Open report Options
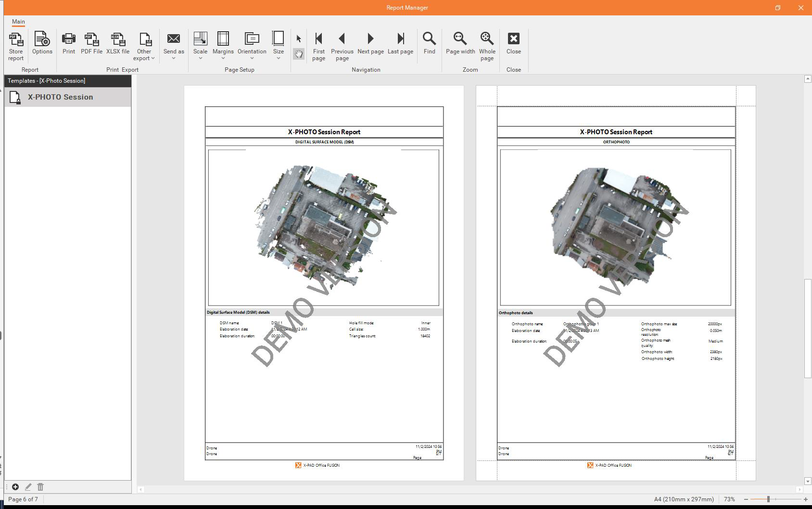Screen dimensions: 812x509 coord(42,43)
